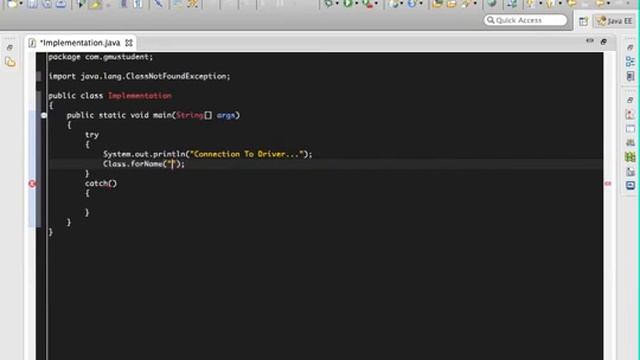
Task: Click the Open Perspective button
Action: [583, 21]
